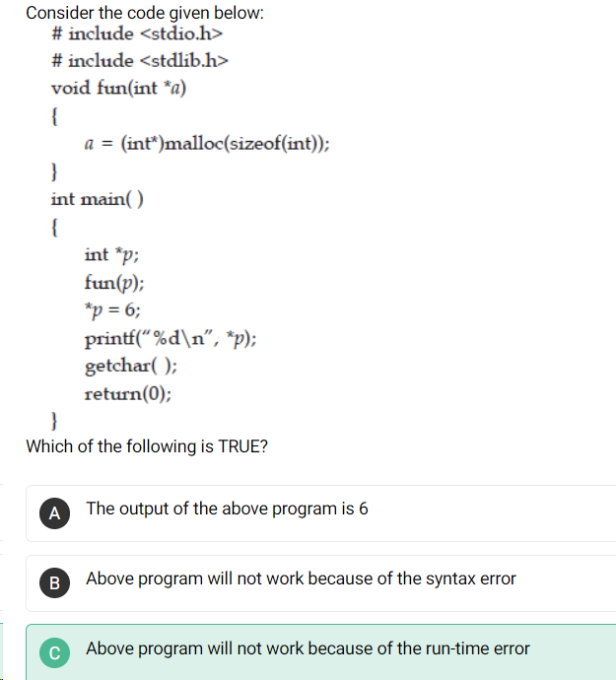Click 'Consider the code given below:' heading
The height and width of the screenshot is (680, 616).
click(x=145, y=13)
